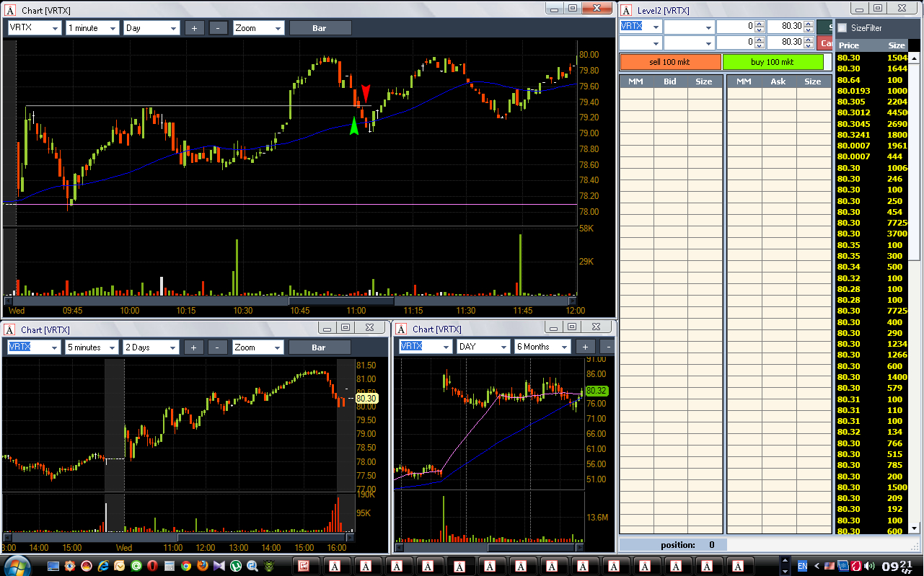
Task: Open the green monster icon in taskbar
Action: (269, 566)
